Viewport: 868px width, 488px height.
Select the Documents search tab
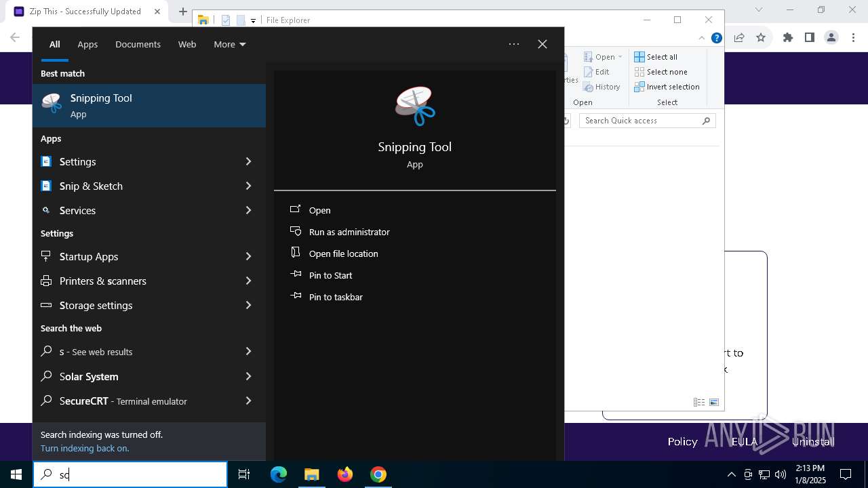pos(138,44)
